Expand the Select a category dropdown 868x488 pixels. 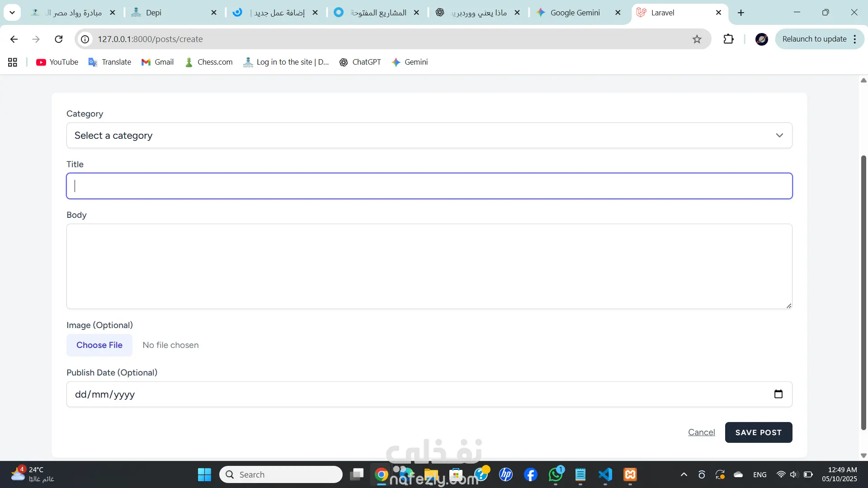pos(429,136)
